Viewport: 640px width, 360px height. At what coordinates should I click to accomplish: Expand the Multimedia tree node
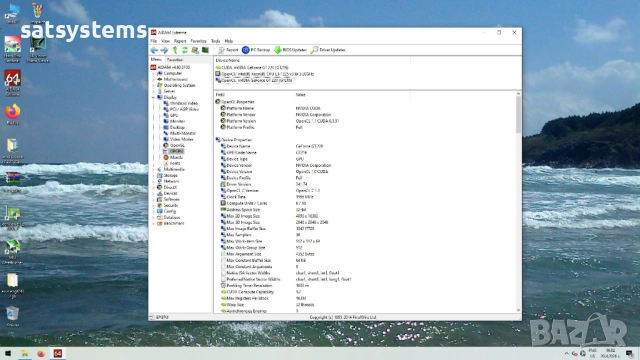tap(153, 169)
